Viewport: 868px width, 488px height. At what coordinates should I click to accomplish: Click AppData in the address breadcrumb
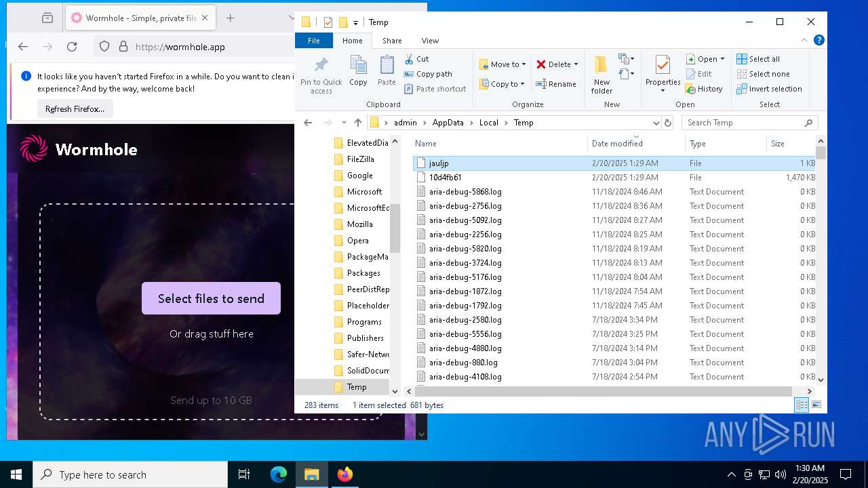pyautogui.click(x=448, y=123)
